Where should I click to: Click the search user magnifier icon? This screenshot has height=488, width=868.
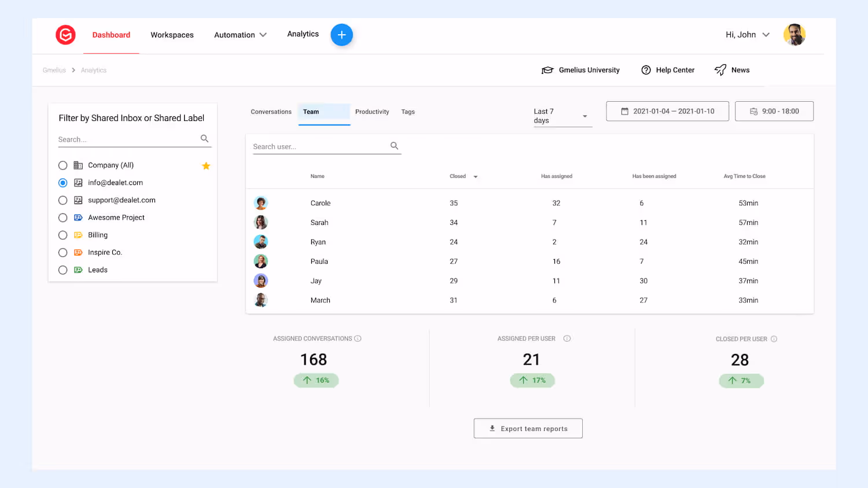coord(394,146)
